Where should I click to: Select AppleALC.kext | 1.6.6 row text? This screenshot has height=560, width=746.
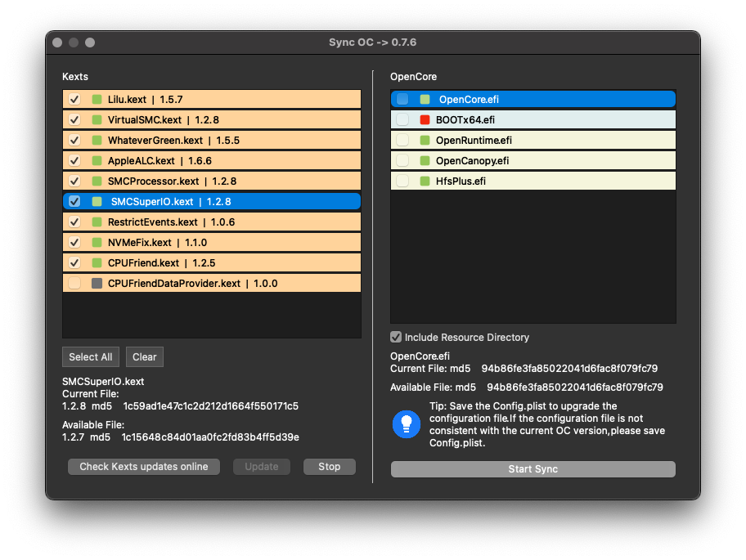click(x=160, y=161)
